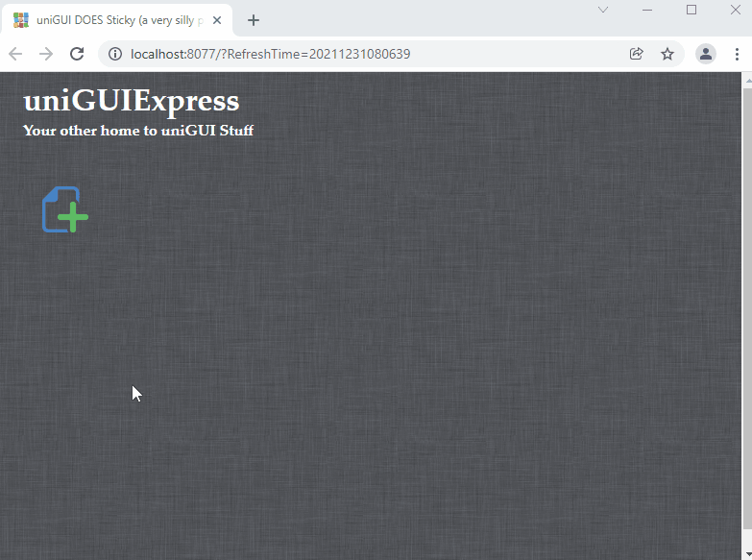Bookmark this tab with the star icon
Viewport: 752px width, 560px height.
pyautogui.click(x=667, y=54)
